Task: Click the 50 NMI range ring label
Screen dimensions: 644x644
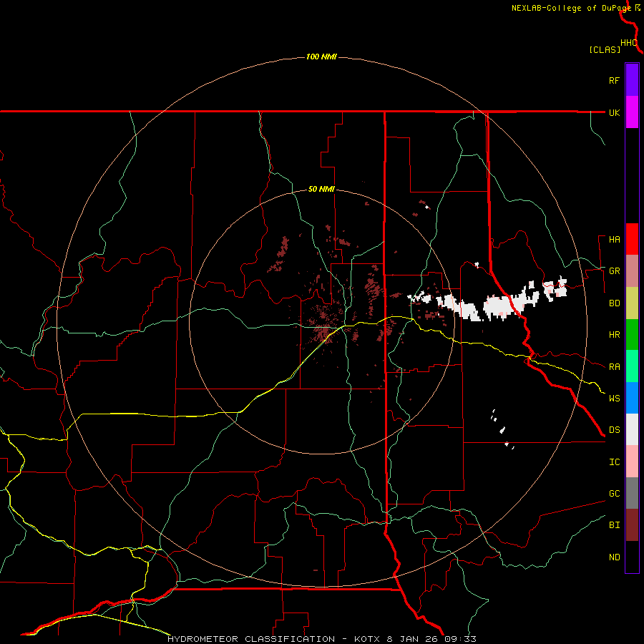Action: click(321, 189)
